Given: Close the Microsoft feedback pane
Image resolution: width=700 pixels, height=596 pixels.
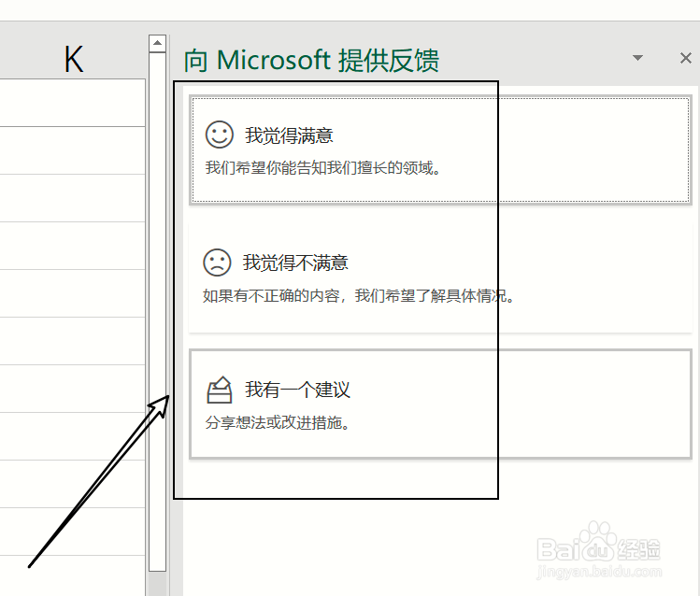Looking at the screenshot, I should coord(686,58).
